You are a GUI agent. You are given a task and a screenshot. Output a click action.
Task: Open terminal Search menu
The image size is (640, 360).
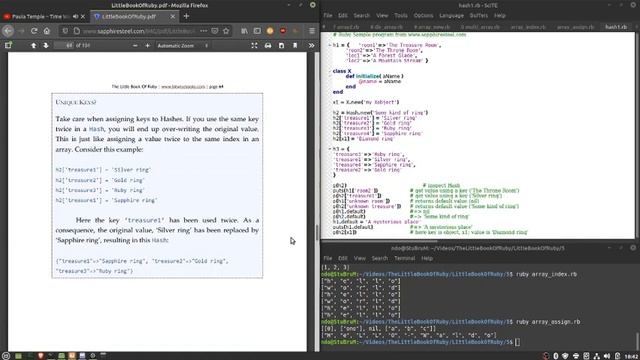380,258
